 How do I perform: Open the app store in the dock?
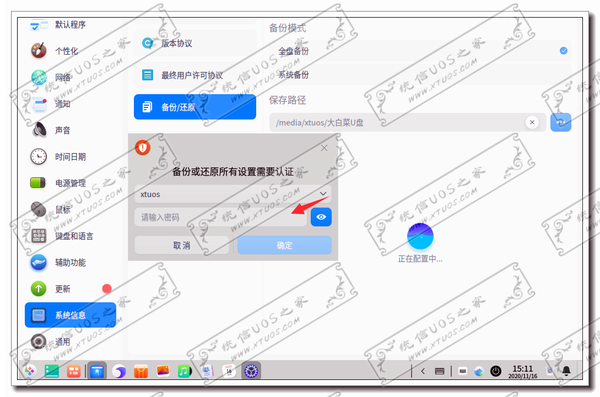[97, 371]
